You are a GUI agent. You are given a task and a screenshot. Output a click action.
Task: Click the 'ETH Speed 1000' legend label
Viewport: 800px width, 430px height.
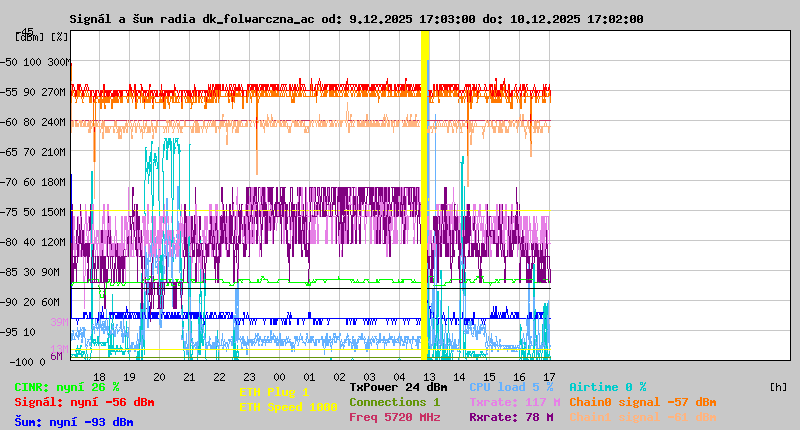pyautogui.click(x=288, y=407)
